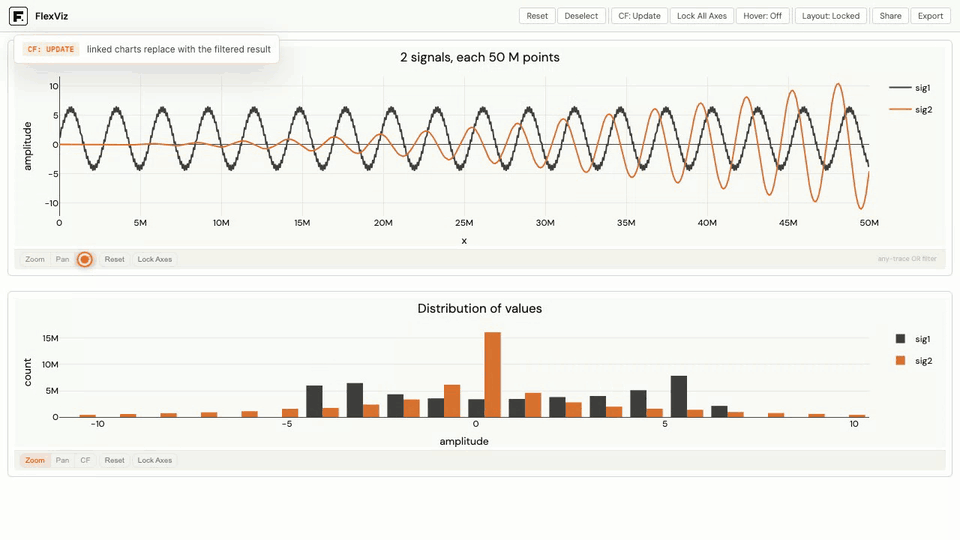Select Zoom in the distribution chart toolbar
The height and width of the screenshot is (540, 960).
[x=35, y=460]
